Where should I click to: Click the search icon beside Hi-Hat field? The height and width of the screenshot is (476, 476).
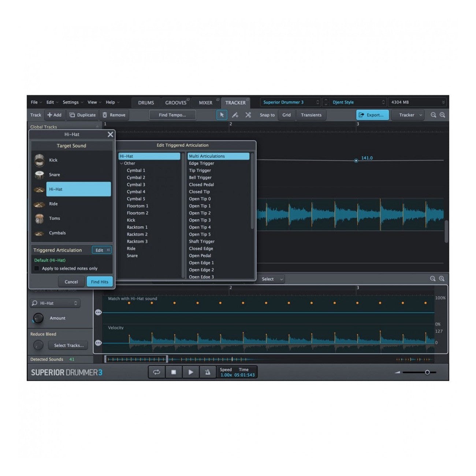click(34, 303)
